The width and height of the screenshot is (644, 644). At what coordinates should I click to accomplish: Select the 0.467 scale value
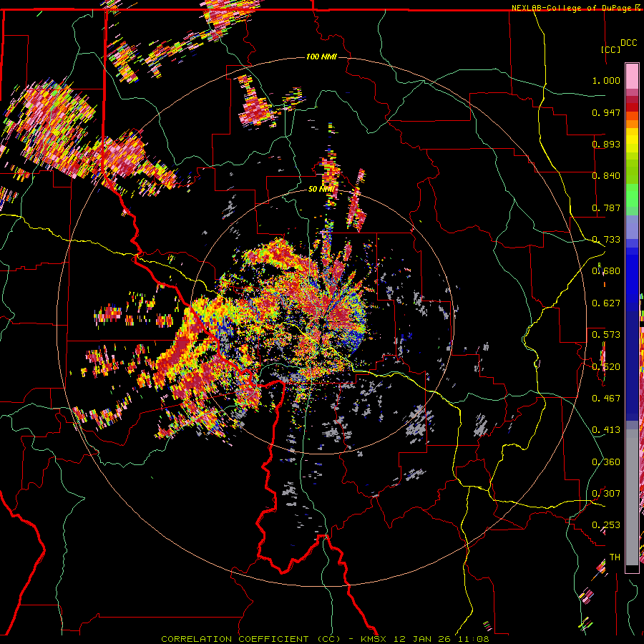click(x=606, y=399)
